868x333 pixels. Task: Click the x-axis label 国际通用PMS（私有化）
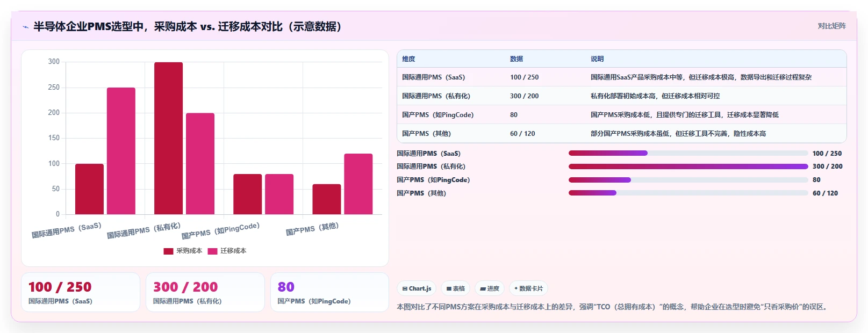[x=144, y=230]
